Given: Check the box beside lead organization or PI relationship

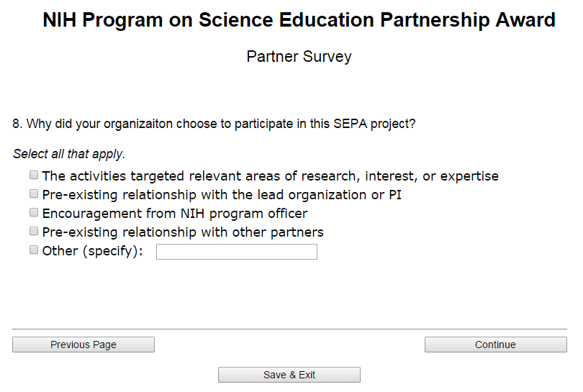Looking at the screenshot, I should [x=34, y=193].
